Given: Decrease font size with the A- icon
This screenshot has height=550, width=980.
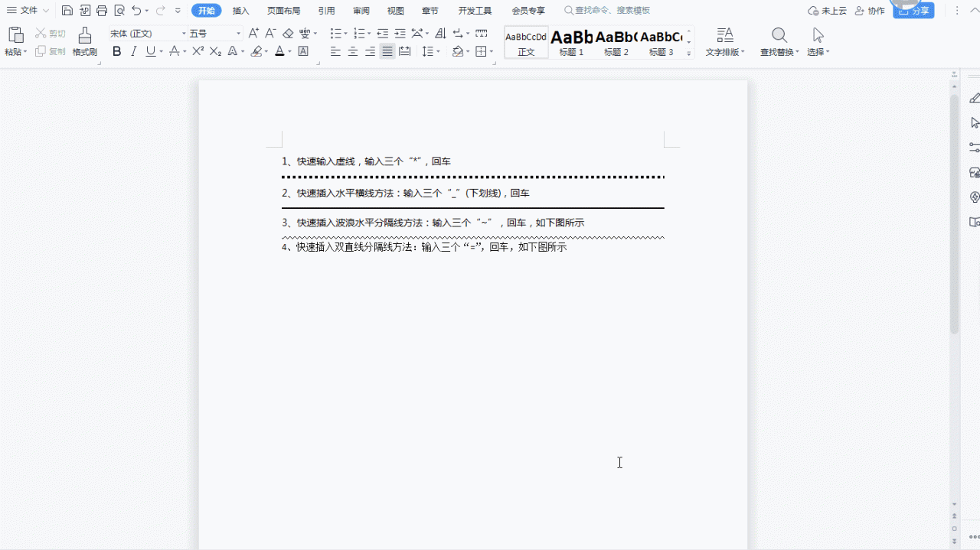Looking at the screenshot, I should (x=270, y=34).
